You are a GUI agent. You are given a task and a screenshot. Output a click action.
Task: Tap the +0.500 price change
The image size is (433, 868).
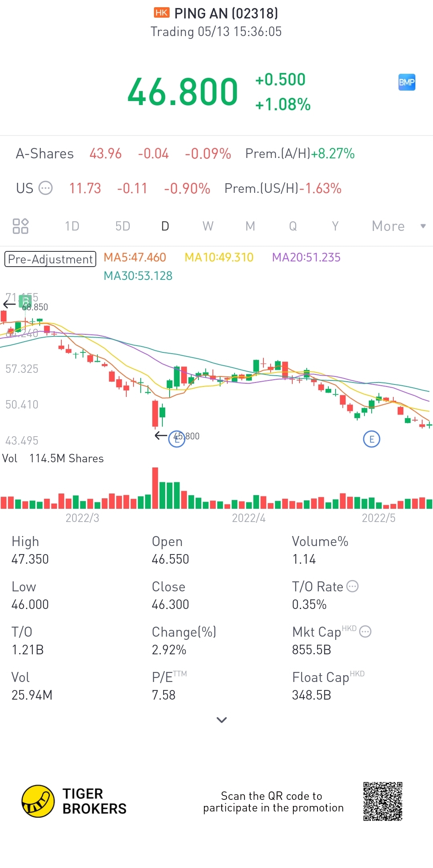(x=280, y=79)
